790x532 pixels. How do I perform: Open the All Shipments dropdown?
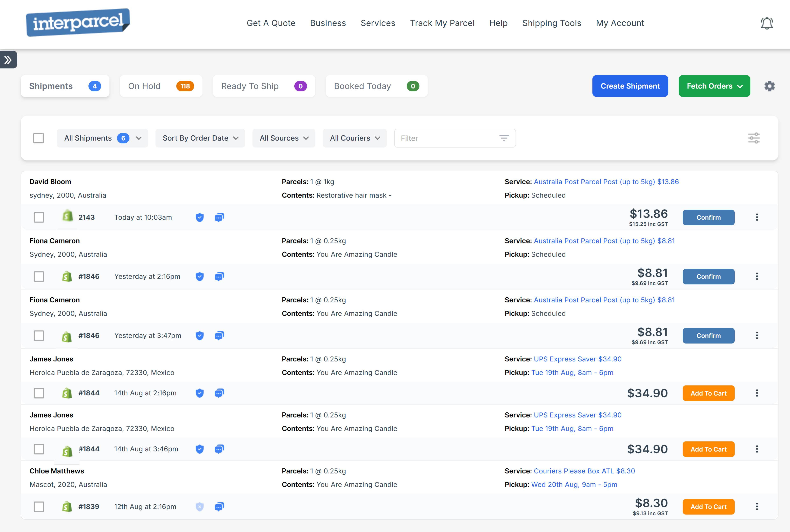pos(102,138)
